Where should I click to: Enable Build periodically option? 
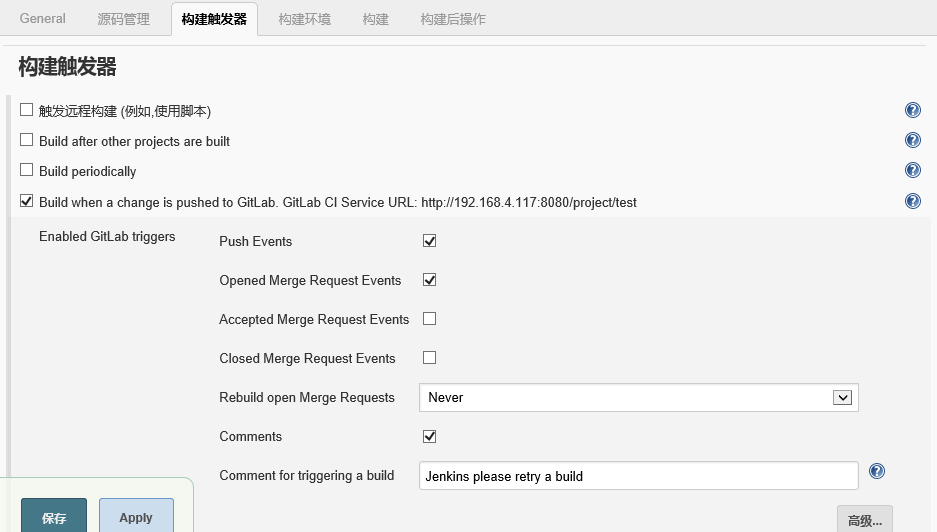[x=27, y=170]
